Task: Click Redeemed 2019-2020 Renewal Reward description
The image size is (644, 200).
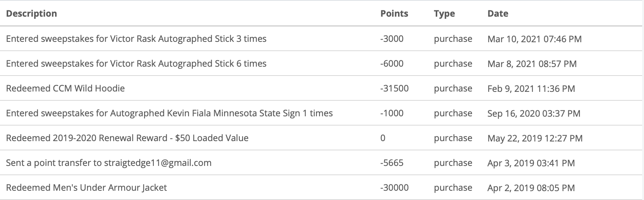Action: click(127, 138)
